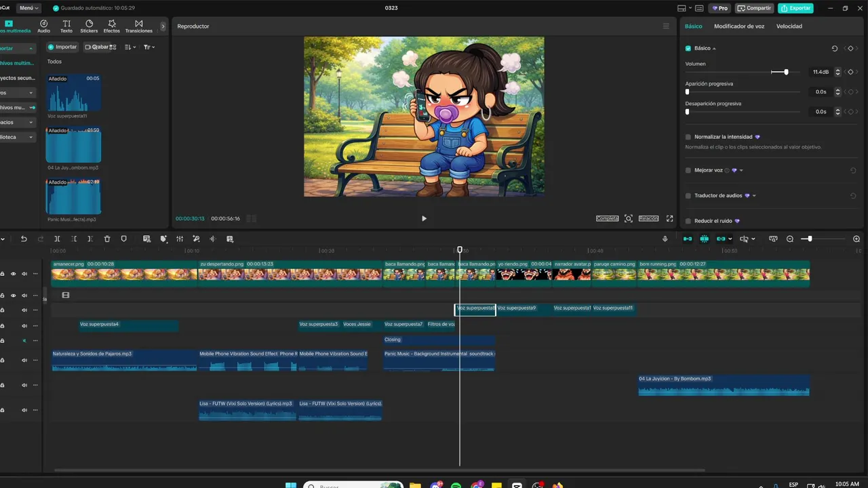This screenshot has width=868, height=488.
Task: Delete right of playhead tool
Action: click(90, 239)
